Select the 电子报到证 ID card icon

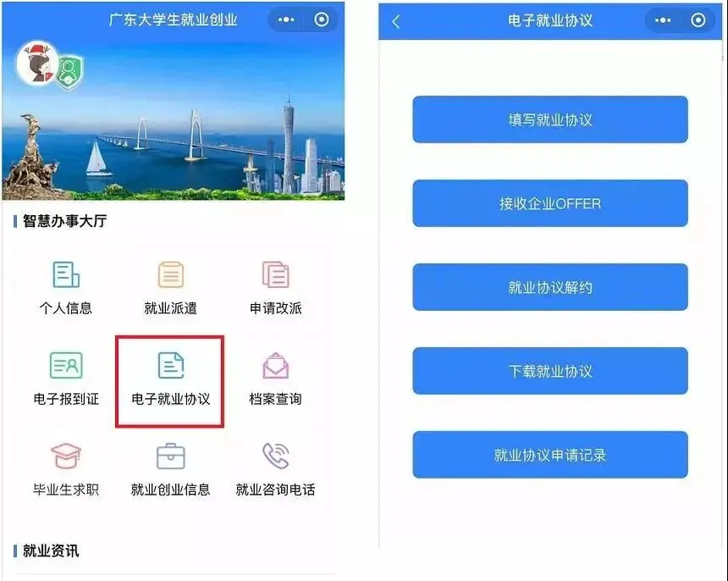[x=66, y=365]
